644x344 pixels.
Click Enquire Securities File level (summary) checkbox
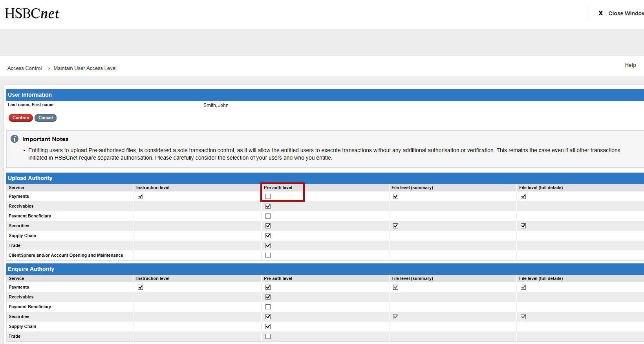(395, 316)
